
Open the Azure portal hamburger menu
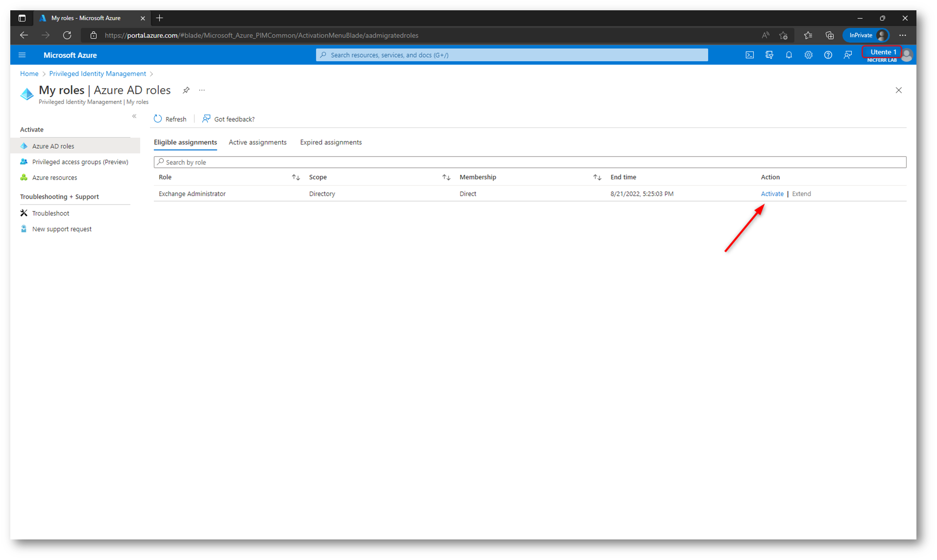coord(22,55)
